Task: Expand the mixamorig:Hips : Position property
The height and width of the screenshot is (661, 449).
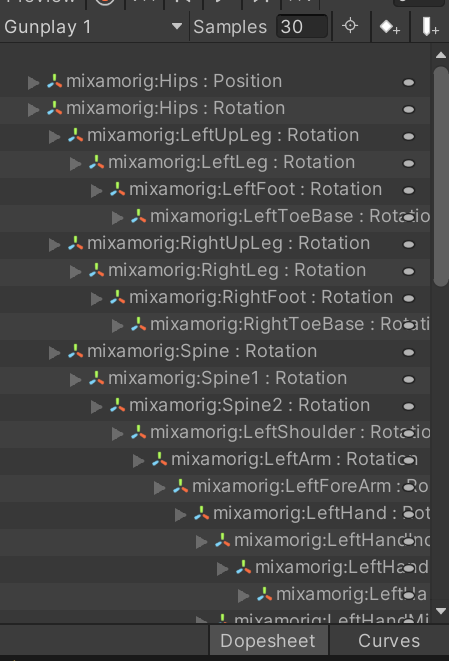Action: (33, 82)
